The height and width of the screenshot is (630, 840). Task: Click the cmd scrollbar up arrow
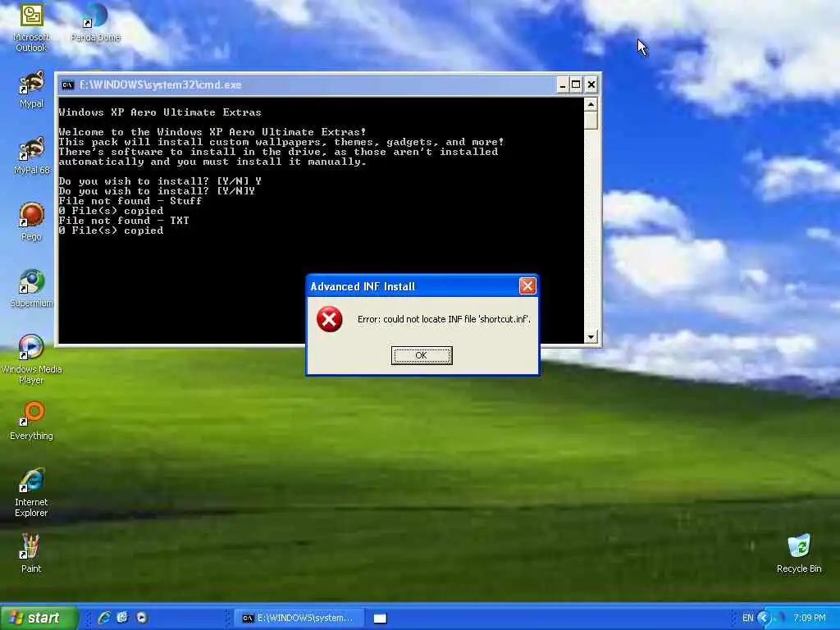pos(591,104)
